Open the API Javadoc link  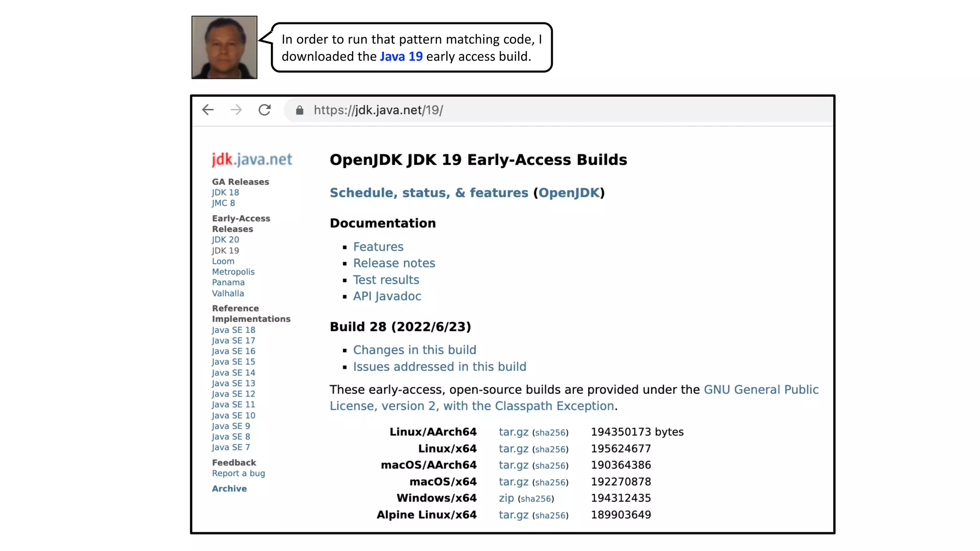tap(387, 296)
